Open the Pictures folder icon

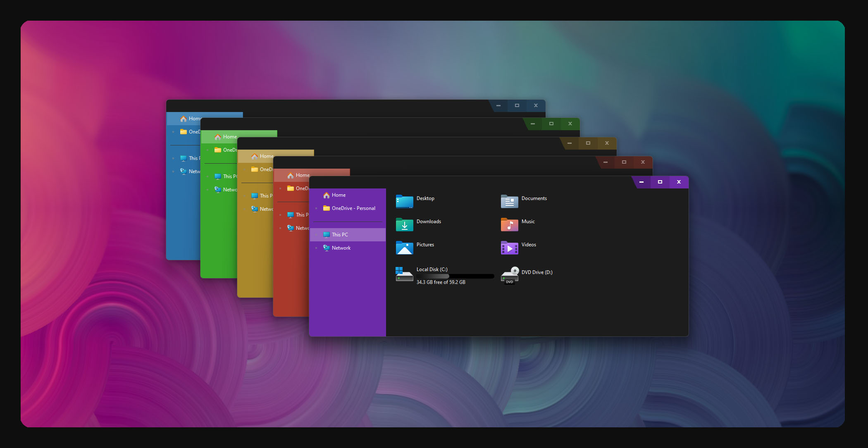tap(404, 248)
